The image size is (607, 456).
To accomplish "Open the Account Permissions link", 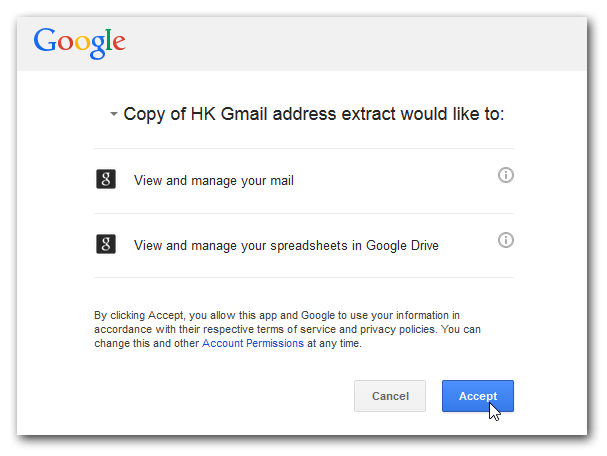I will pos(253,343).
